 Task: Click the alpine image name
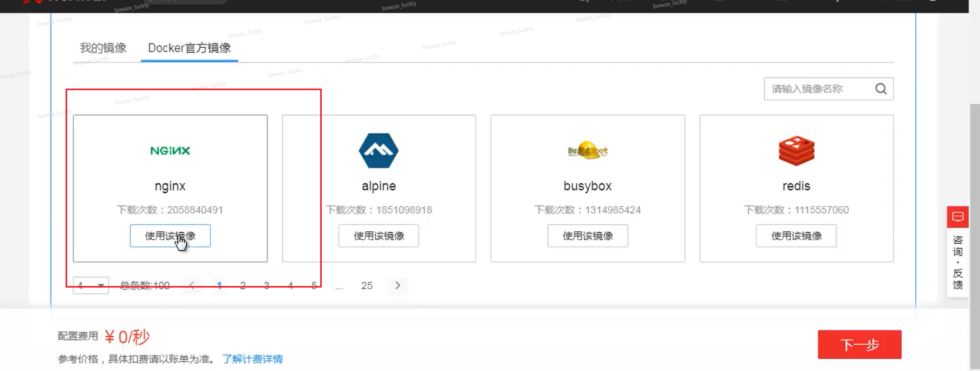[378, 186]
